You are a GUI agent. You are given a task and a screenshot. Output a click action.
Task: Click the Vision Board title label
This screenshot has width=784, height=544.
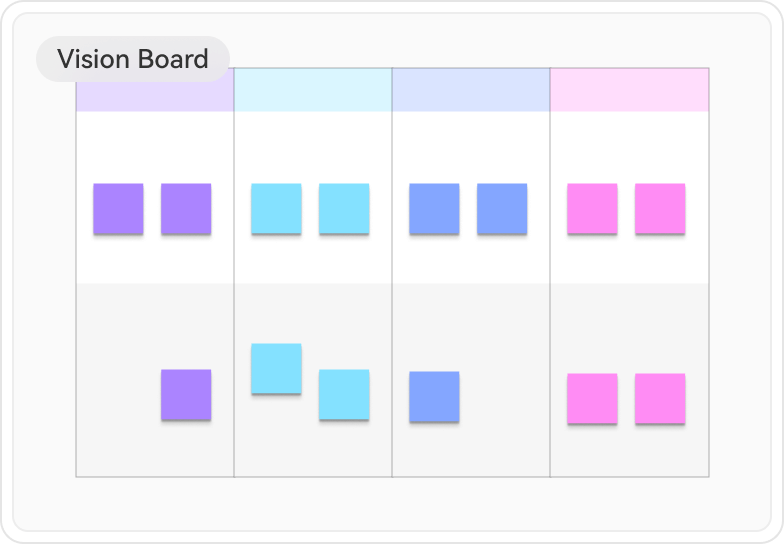[132, 59]
